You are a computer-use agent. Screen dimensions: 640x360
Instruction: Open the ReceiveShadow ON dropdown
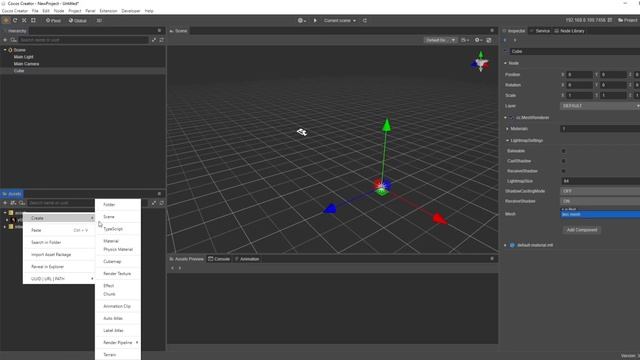[600, 201]
